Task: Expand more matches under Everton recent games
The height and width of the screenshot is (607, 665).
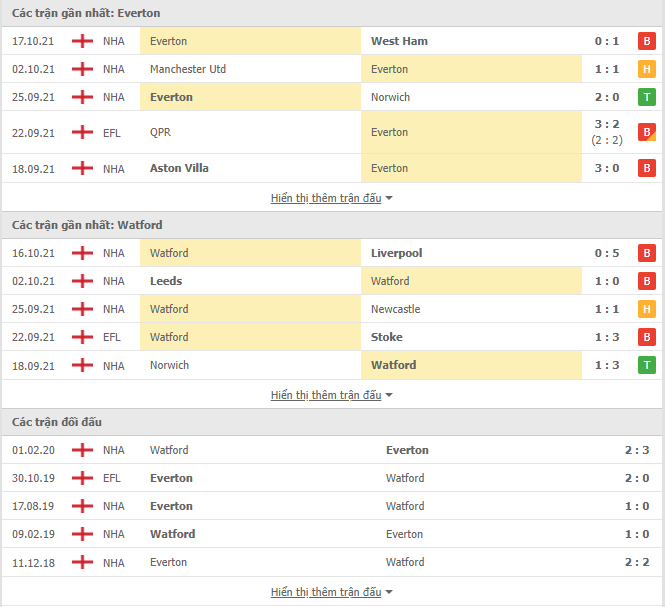Action: coord(331,198)
